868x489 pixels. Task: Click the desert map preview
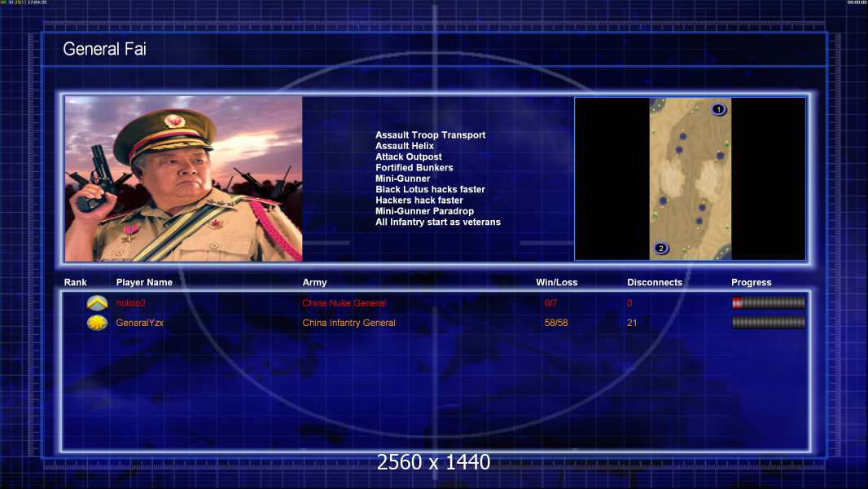coord(690,178)
